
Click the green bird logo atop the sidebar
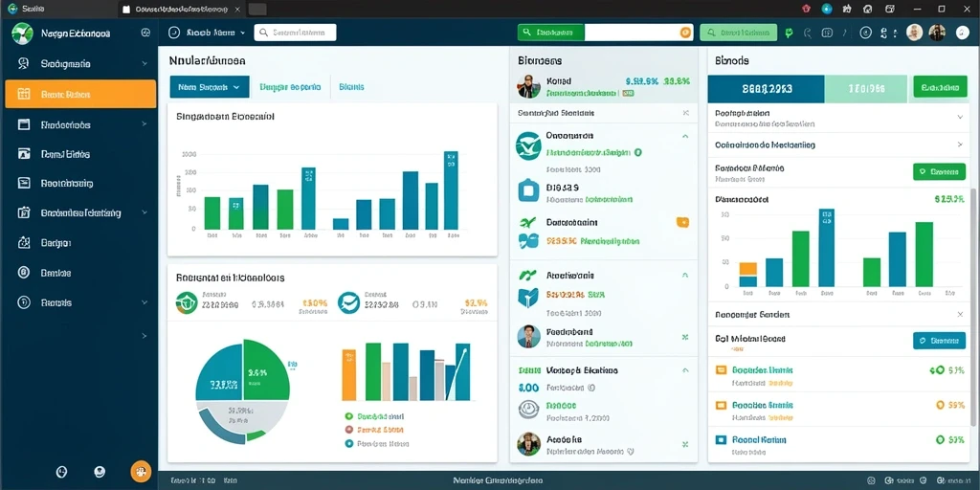point(23,33)
